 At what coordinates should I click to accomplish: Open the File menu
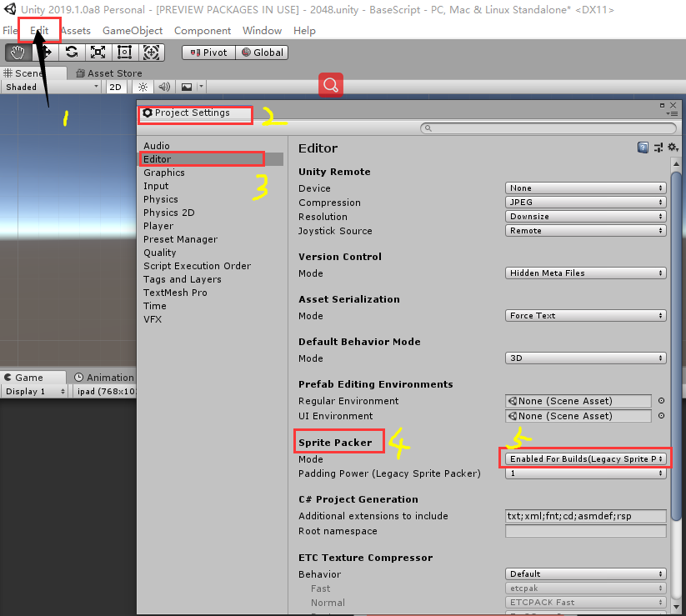point(9,31)
